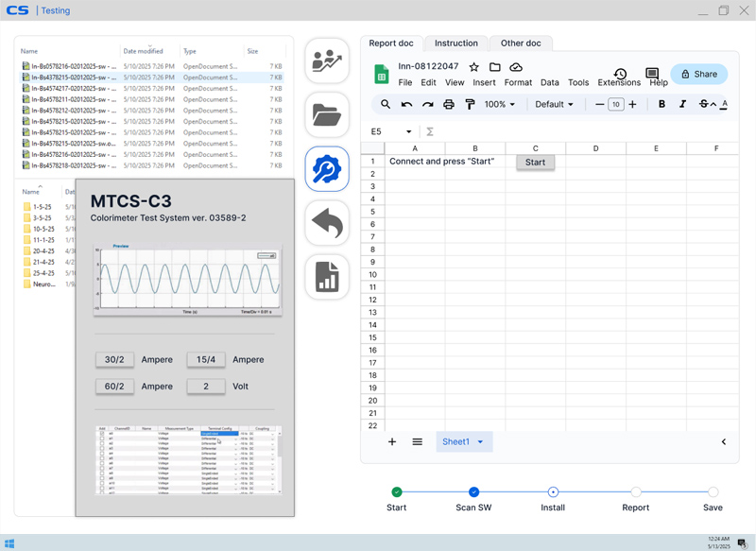756x551 pixels.
Task: Select the wrench gear settings icon
Action: click(x=327, y=169)
